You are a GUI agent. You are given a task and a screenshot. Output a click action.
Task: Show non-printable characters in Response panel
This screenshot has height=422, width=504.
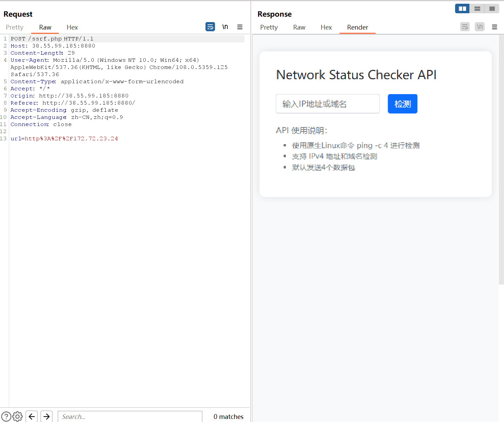(480, 27)
